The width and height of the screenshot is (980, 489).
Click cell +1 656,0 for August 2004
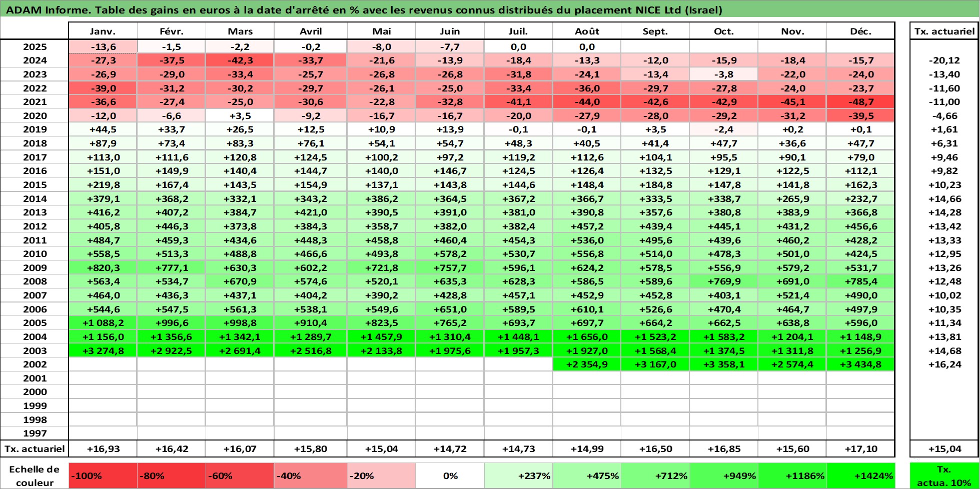click(587, 336)
